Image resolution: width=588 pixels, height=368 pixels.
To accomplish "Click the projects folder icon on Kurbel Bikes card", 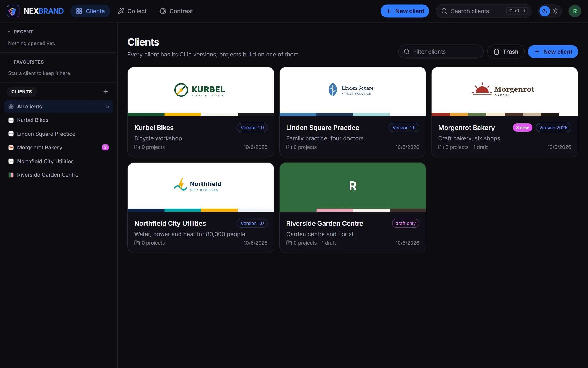I will click(137, 147).
